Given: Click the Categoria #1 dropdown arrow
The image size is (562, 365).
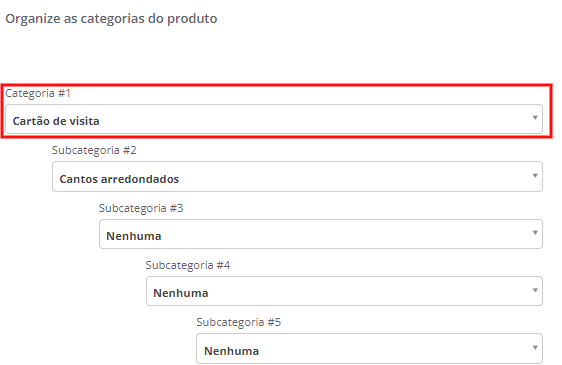Looking at the screenshot, I should click(x=535, y=118).
